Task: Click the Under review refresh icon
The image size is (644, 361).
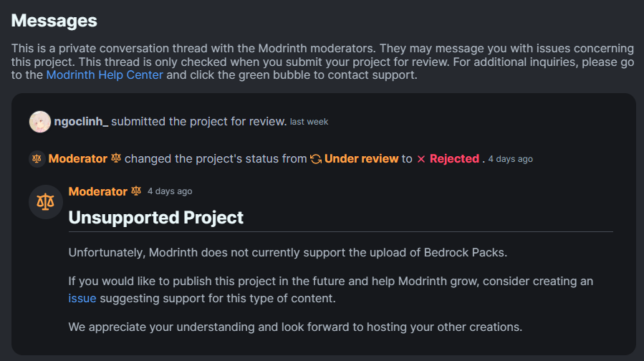Action: pos(316,159)
